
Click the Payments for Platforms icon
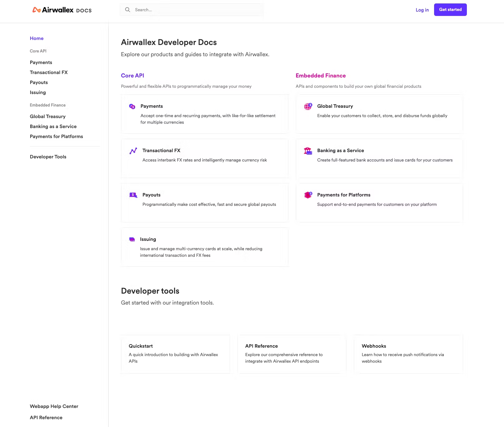coord(308,195)
